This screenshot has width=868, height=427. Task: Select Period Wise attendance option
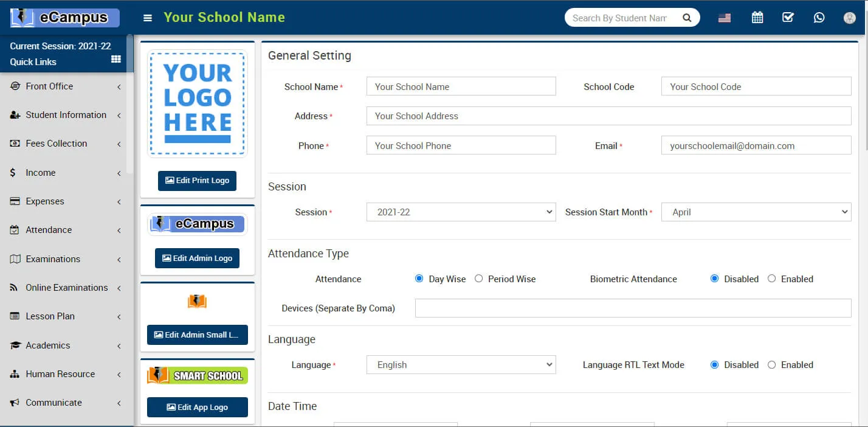click(479, 279)
